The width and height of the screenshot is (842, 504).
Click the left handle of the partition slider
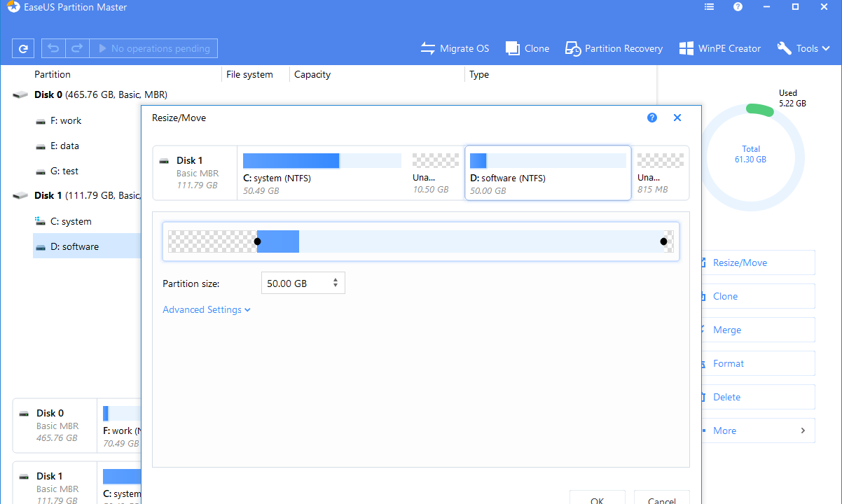[x=258, y=241]
